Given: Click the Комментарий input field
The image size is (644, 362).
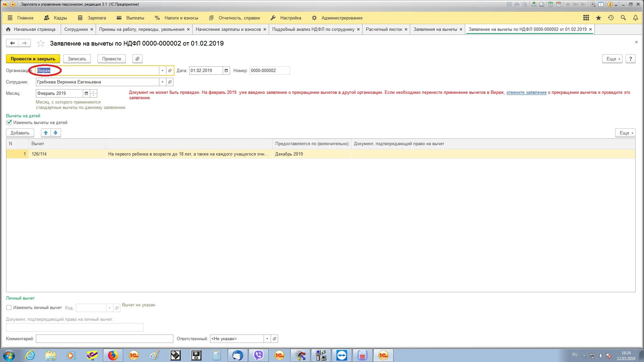Looking at the screenshot, I should tap(104, 339).
